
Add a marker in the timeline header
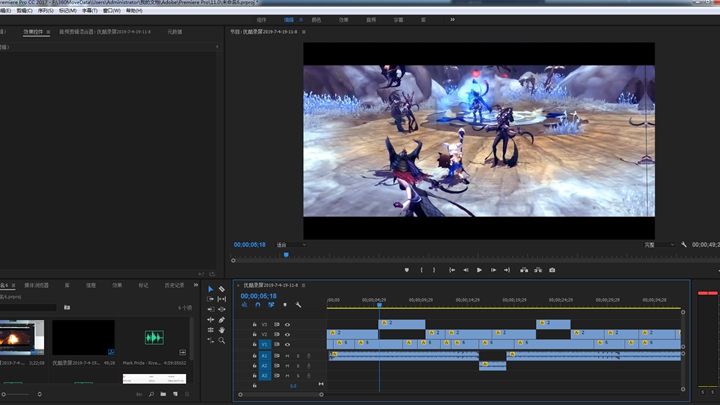[285, 305]
